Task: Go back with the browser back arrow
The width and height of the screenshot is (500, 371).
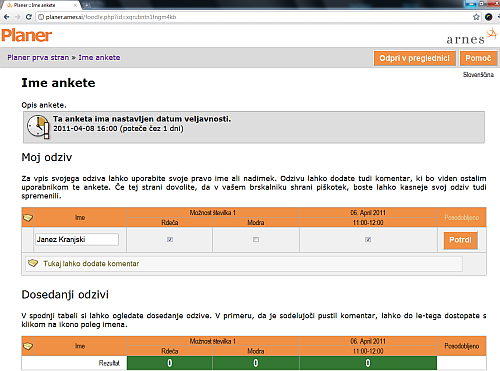Action: 6,17
